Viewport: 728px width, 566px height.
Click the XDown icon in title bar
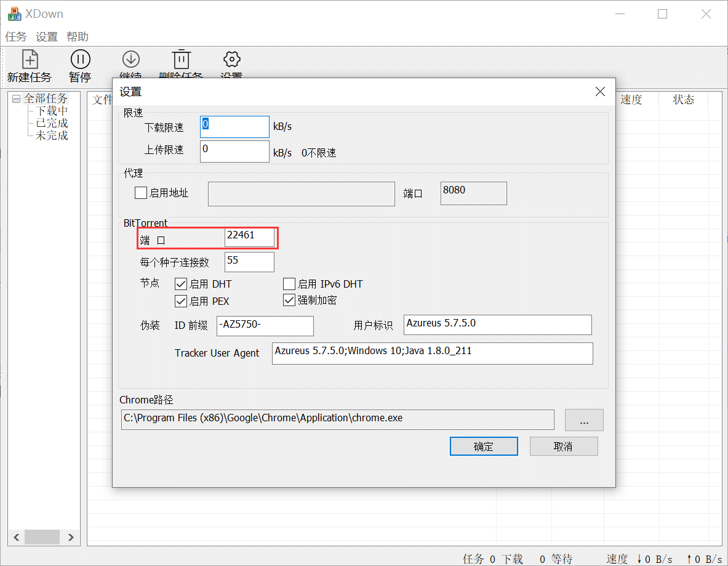14,13
